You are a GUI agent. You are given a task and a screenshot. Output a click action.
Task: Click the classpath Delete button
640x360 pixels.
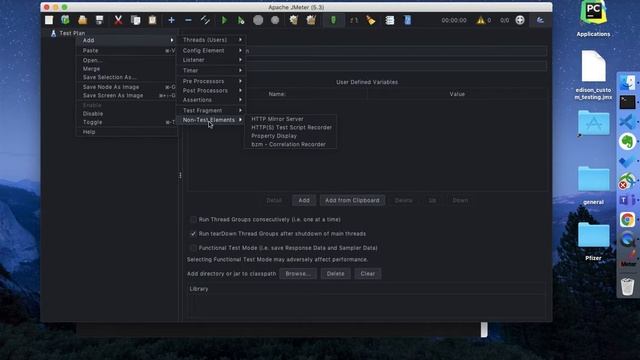(x=336, y=274)
